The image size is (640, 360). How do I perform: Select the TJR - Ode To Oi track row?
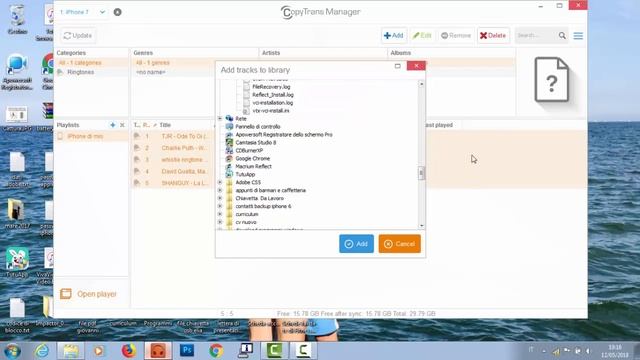tap(173, 136)
